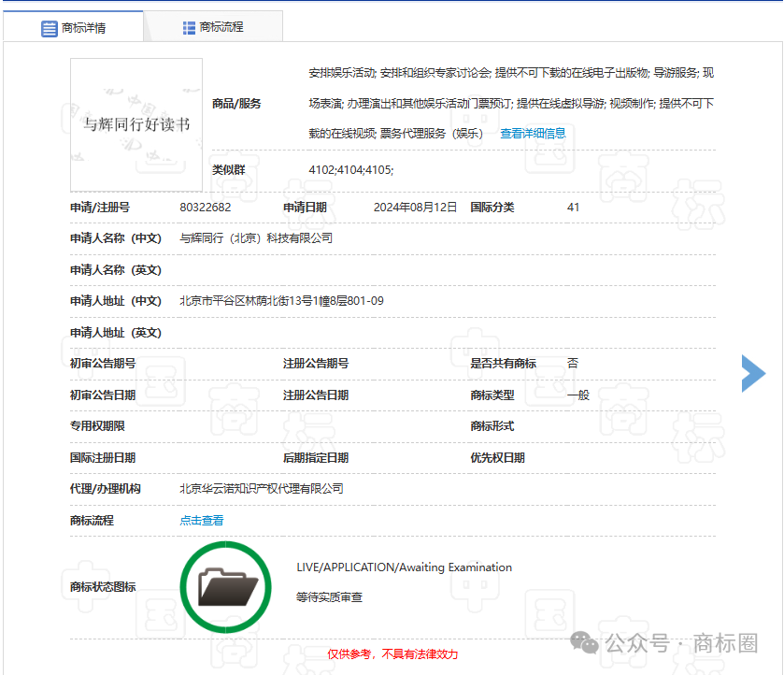
Task: Select application number 80322682
Action: [x=206, y=208]
